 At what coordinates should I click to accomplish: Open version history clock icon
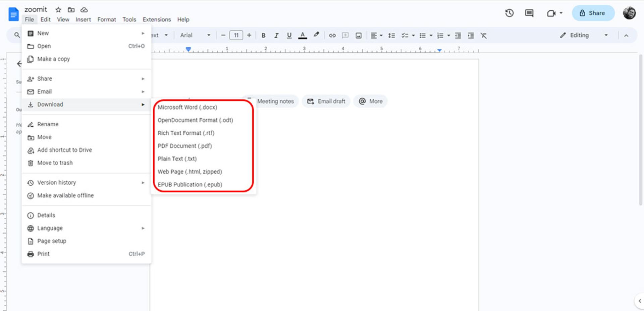pyautogui.click(x=509, y=13)
